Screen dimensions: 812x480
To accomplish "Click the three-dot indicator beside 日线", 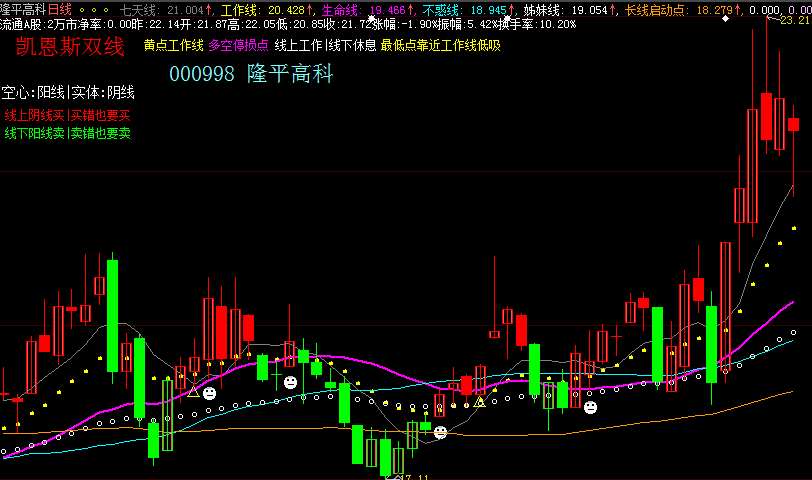I will [100, 9].
